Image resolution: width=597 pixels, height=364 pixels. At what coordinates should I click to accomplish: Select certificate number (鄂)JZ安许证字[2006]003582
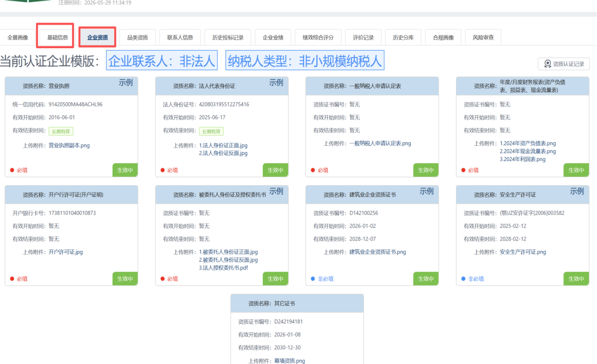click(x=532, y=213)
